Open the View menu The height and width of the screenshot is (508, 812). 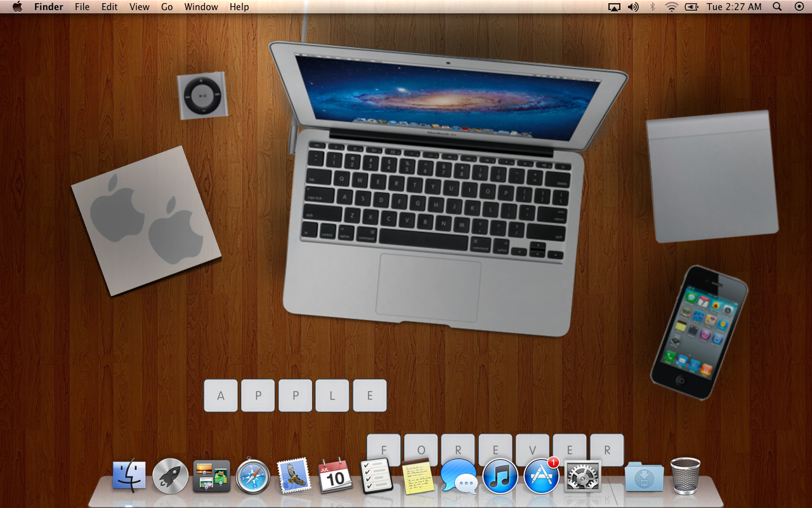[x=140, y=7]
